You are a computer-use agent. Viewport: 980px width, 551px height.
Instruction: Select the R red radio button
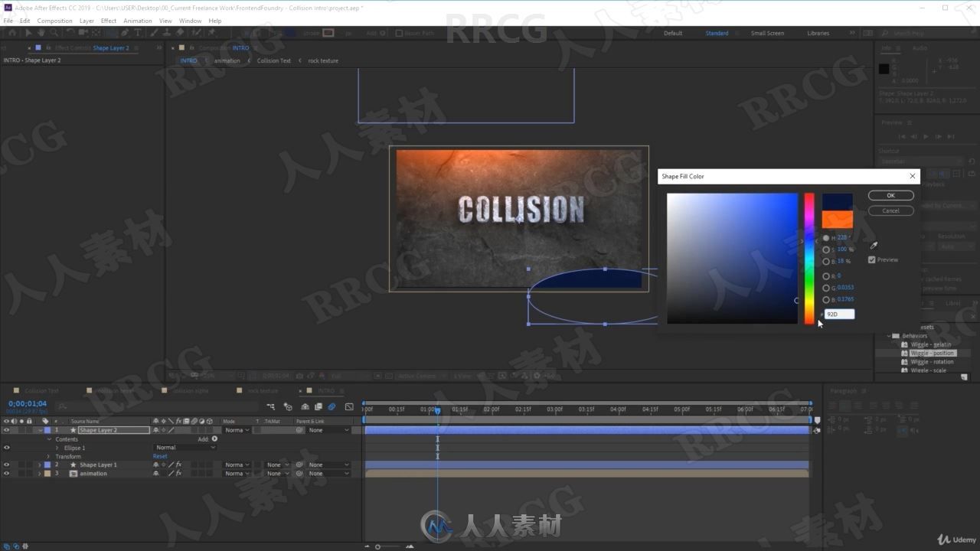coord(826,276)
